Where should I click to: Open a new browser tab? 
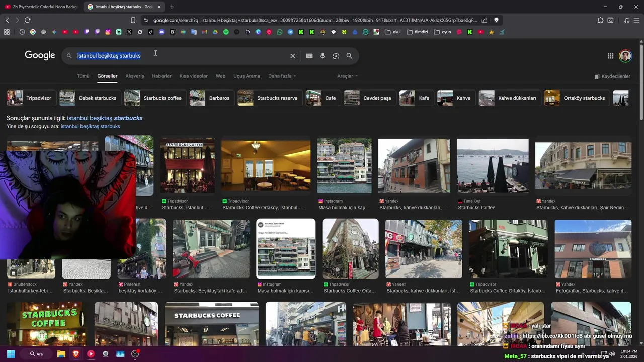pos(172,7)
